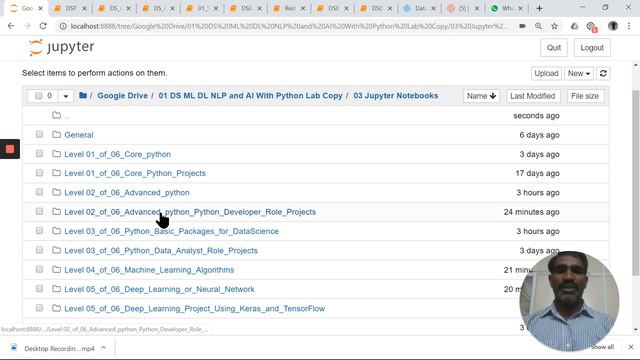
Task: Reload the page in the browser
Action: [x=43, y=26]
